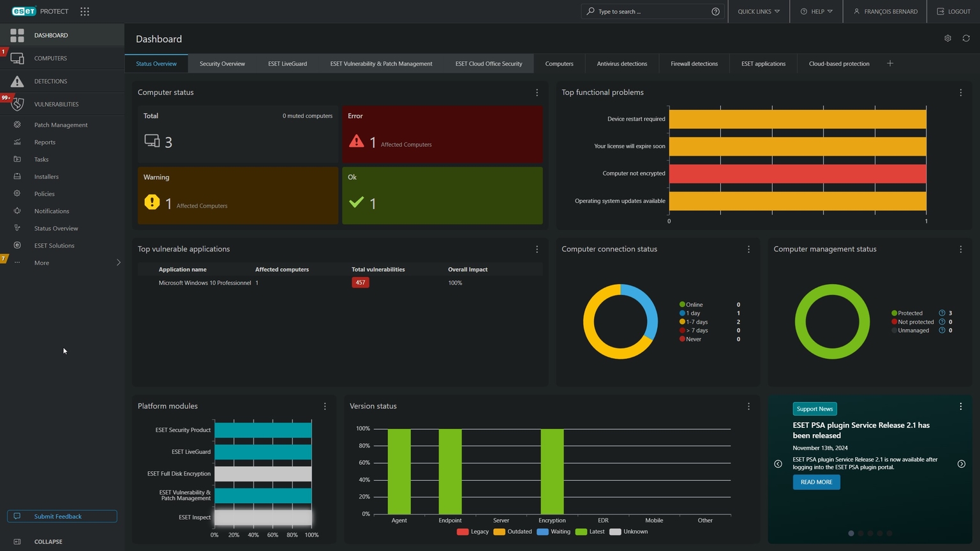Open ESET Solutions in the sidebar
The width and height of the screenshot is (980, 551).
click(54, 246)
